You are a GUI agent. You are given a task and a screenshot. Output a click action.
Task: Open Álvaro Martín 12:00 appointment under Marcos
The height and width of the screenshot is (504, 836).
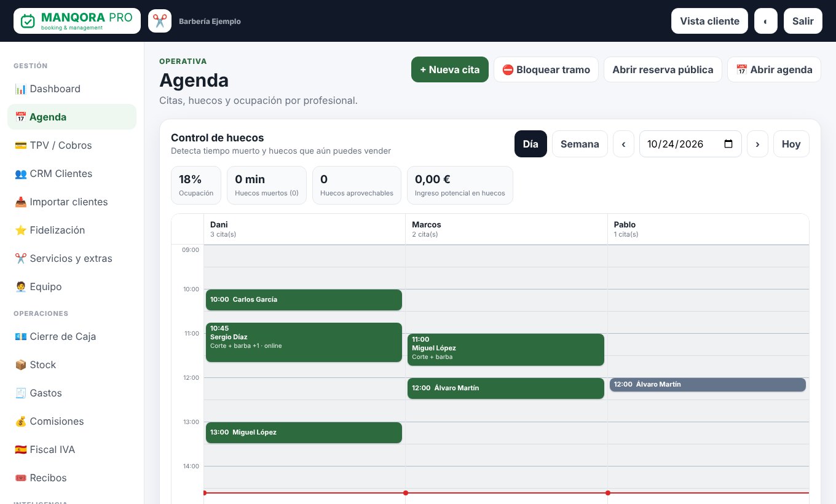click(x=505, y=388)
